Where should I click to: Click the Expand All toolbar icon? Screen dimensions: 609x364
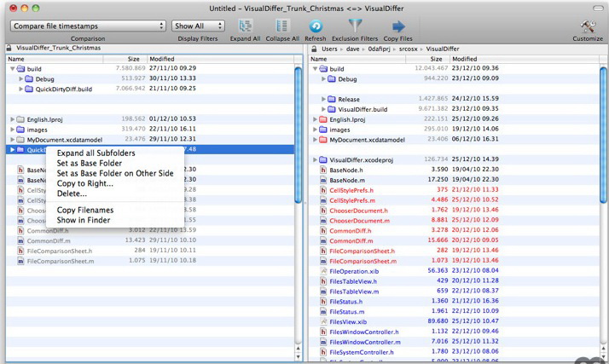click(x=245, y=26)
